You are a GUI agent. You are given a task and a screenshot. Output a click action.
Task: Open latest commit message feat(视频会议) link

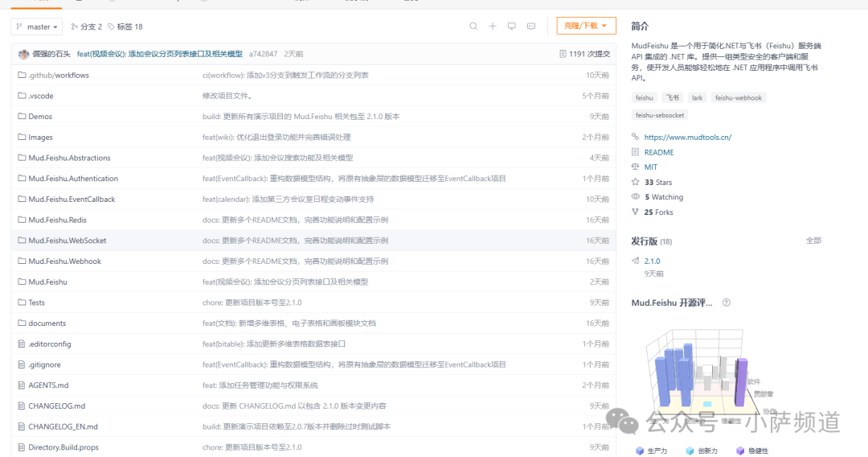pos(159,54)
